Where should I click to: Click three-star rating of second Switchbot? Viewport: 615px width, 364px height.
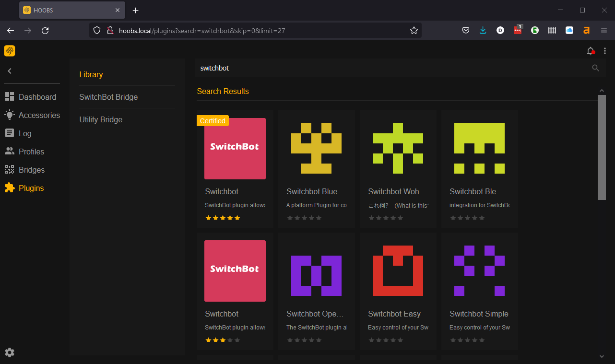(223, 340)
